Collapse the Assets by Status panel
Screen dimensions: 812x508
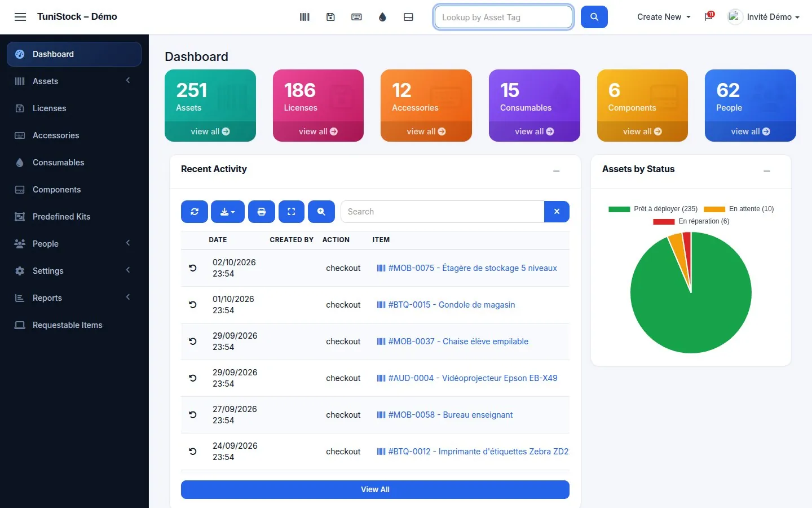tap(767, 170)
